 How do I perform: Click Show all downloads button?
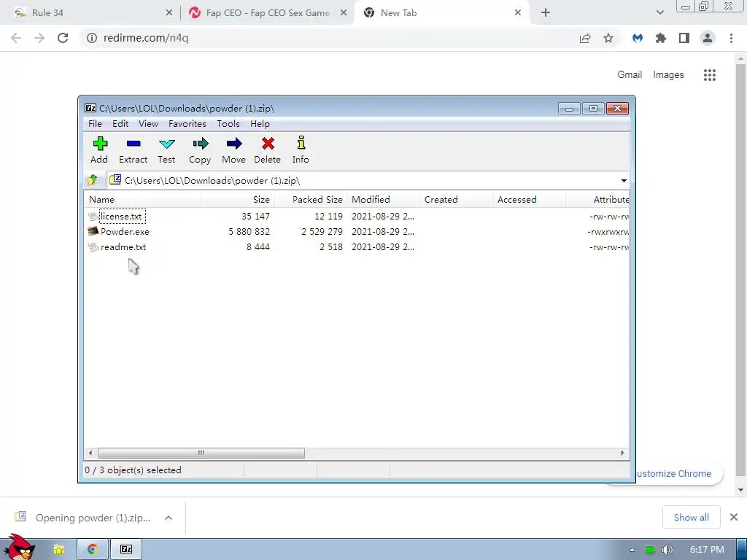click(692, 517)
